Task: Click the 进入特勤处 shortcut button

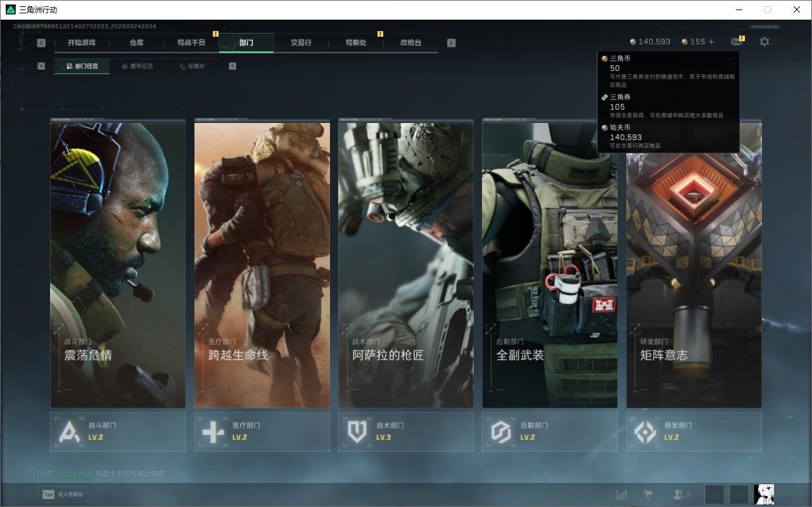Action: tap(63, 494)
